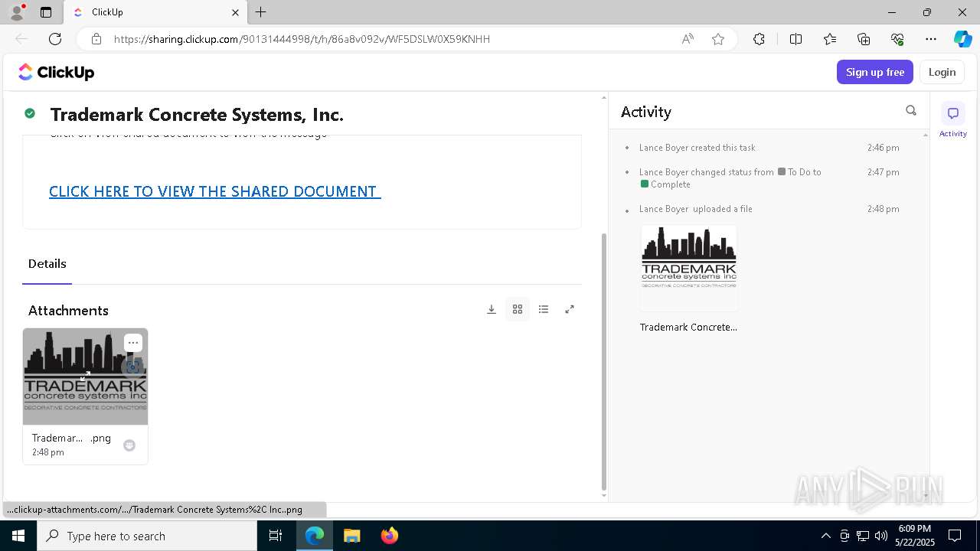Click the browser Back arrow
The image size is (980, 551).
21,39
